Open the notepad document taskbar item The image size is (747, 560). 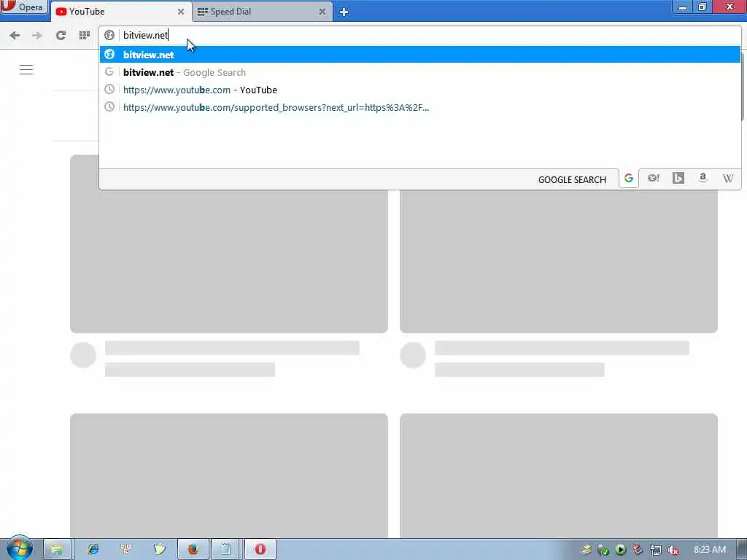(x=226, y=550)
